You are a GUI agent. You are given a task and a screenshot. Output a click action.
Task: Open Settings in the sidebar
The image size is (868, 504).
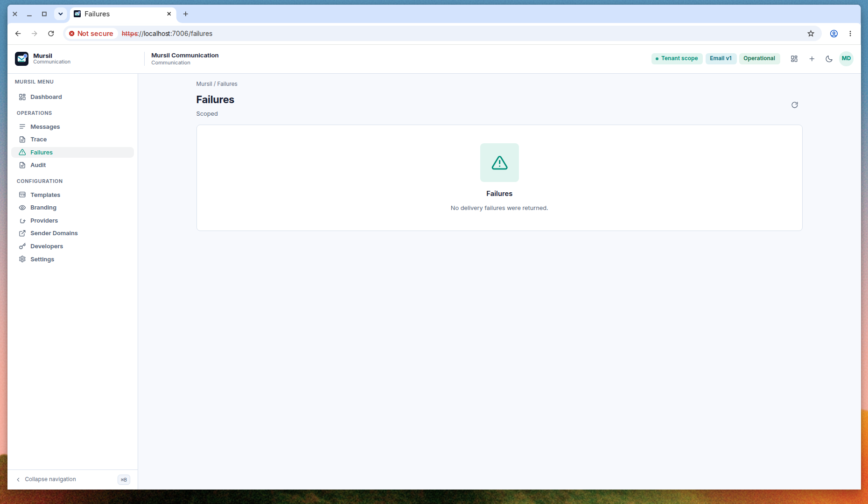[72, 259]
